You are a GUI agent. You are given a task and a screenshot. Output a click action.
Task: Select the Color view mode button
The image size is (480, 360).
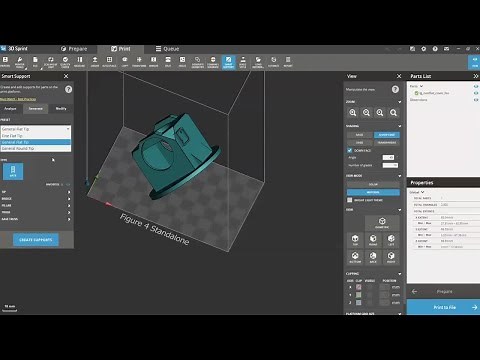coord(373,184)
